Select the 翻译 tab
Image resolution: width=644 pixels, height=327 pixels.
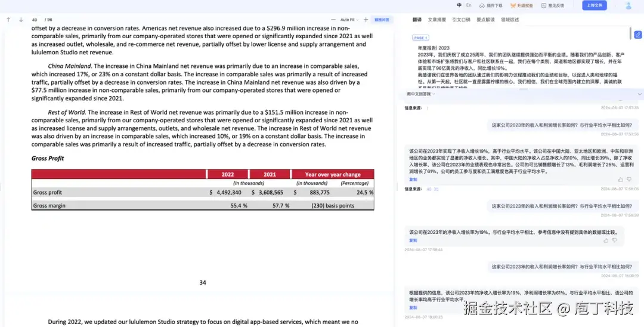point(417,20)
